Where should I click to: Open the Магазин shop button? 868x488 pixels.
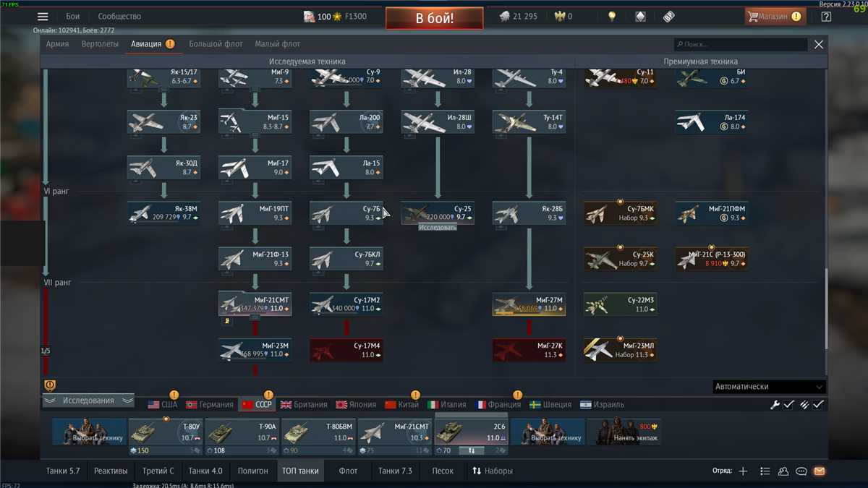[x=775, y=17]
